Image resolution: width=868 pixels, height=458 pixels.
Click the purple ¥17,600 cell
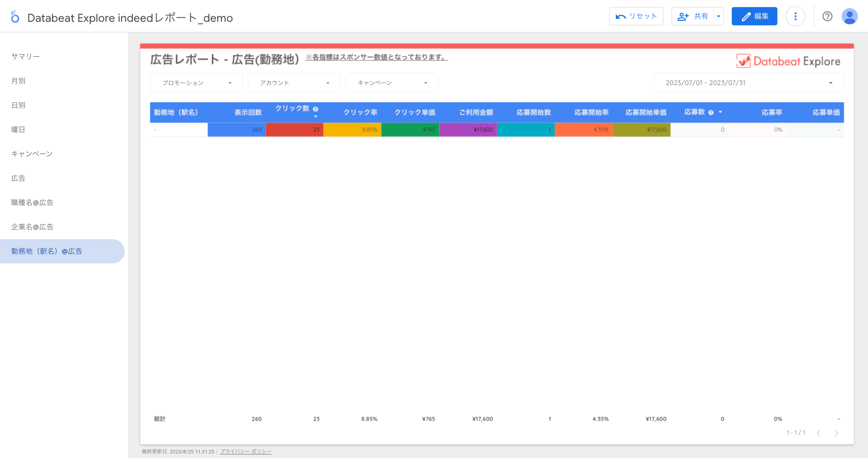point(468,130)
